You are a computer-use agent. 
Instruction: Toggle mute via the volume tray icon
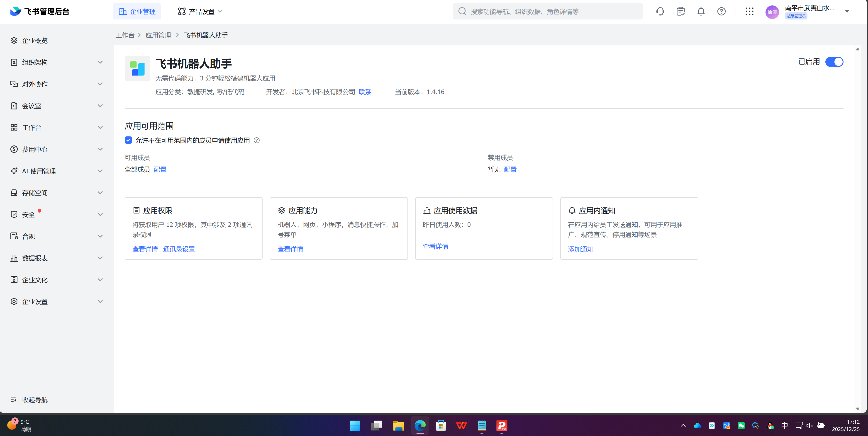(810, 425)
